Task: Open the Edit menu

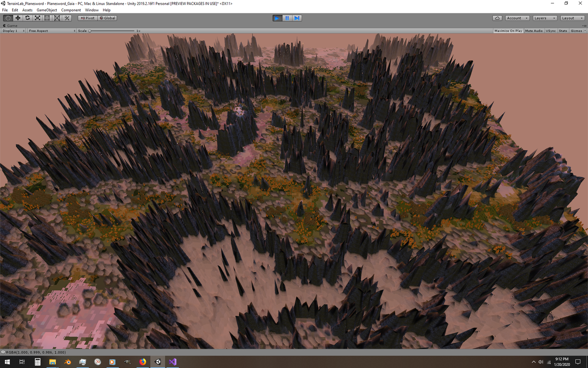Action: tap(15, 10)
